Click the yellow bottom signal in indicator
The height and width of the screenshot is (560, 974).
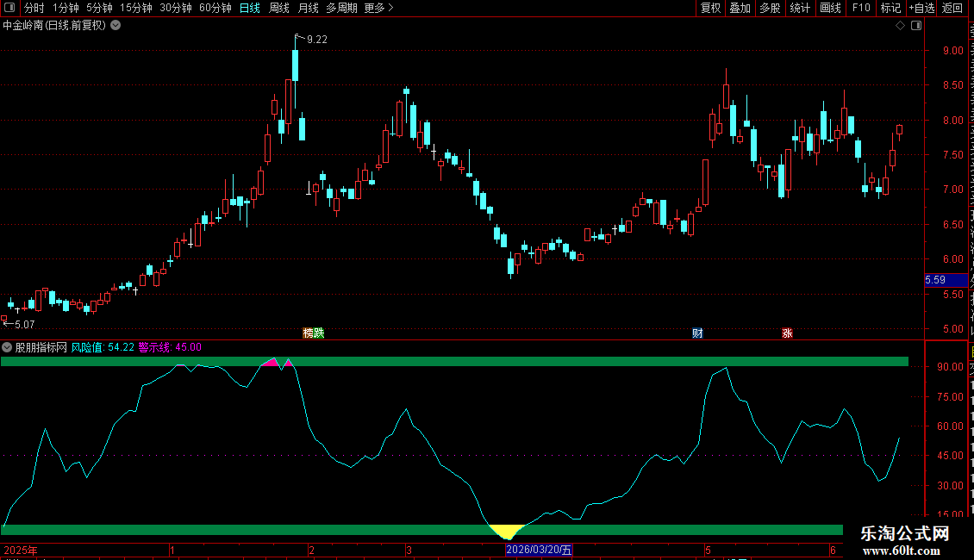point(507,532)
